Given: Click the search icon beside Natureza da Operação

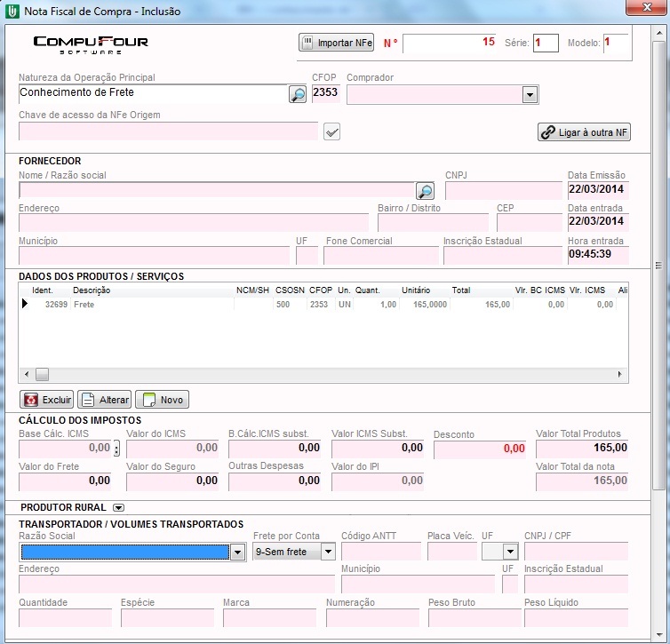Looking at the screenshot, I should [x=298, y=94].
